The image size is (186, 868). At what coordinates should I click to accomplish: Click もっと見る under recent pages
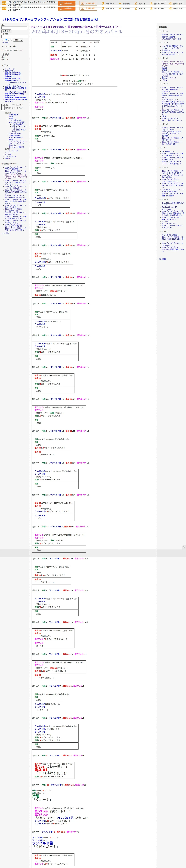pyautogui.click(x=5, y=233)
